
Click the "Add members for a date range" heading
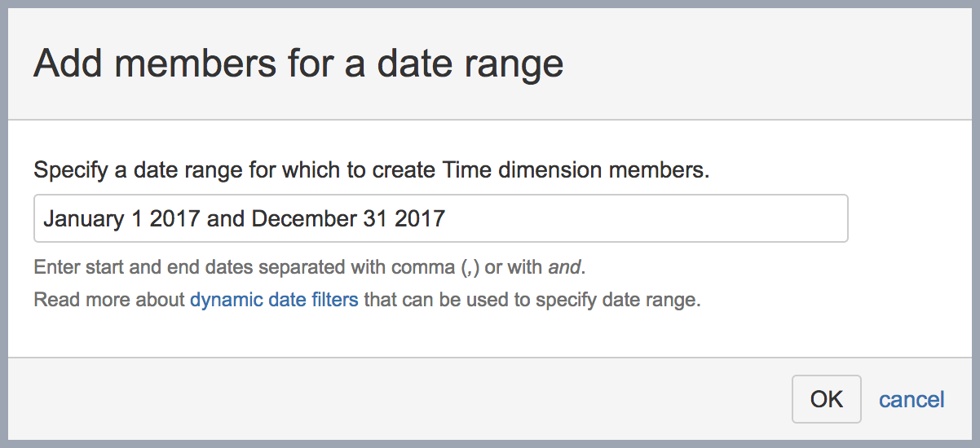pos(298,64)
